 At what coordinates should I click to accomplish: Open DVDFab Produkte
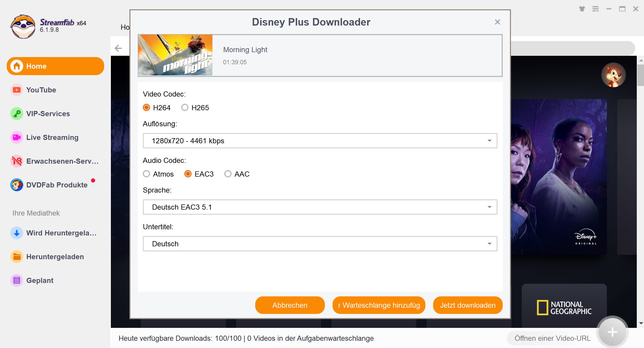[16, 185]
